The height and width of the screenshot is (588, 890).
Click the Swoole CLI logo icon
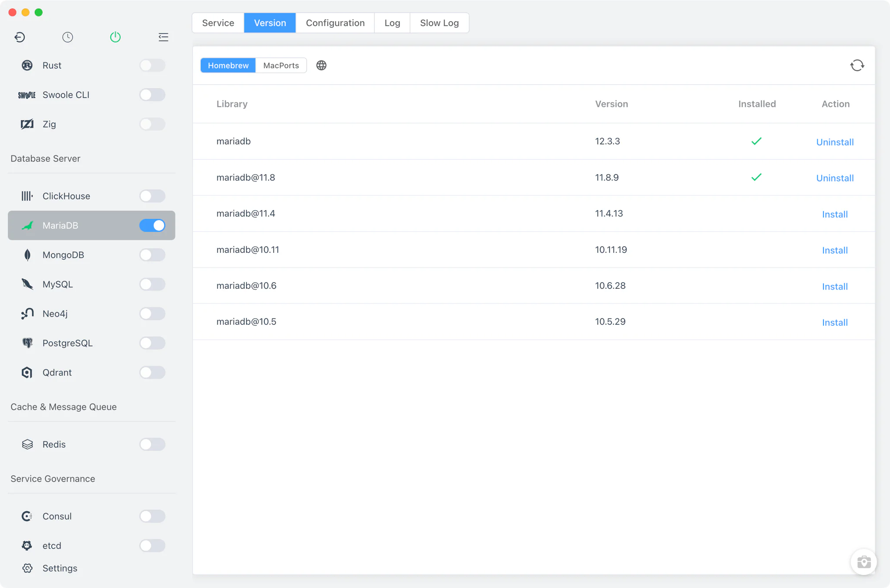(x=27, y=95)
